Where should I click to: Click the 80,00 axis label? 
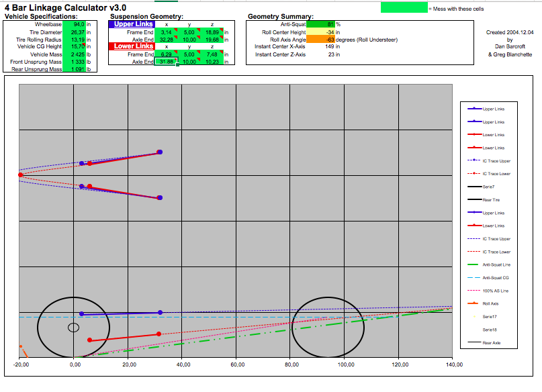291,364
